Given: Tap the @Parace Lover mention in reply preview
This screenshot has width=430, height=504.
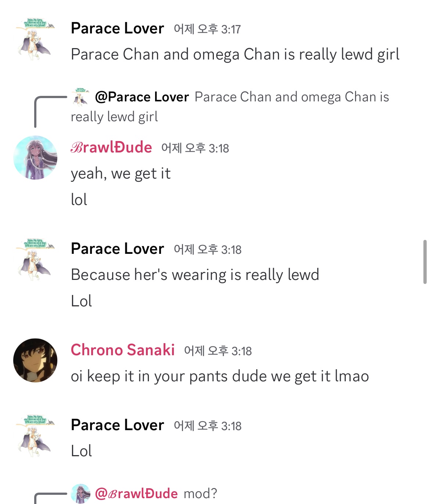Looking at the screenshot, I should (x=142, y=97).
